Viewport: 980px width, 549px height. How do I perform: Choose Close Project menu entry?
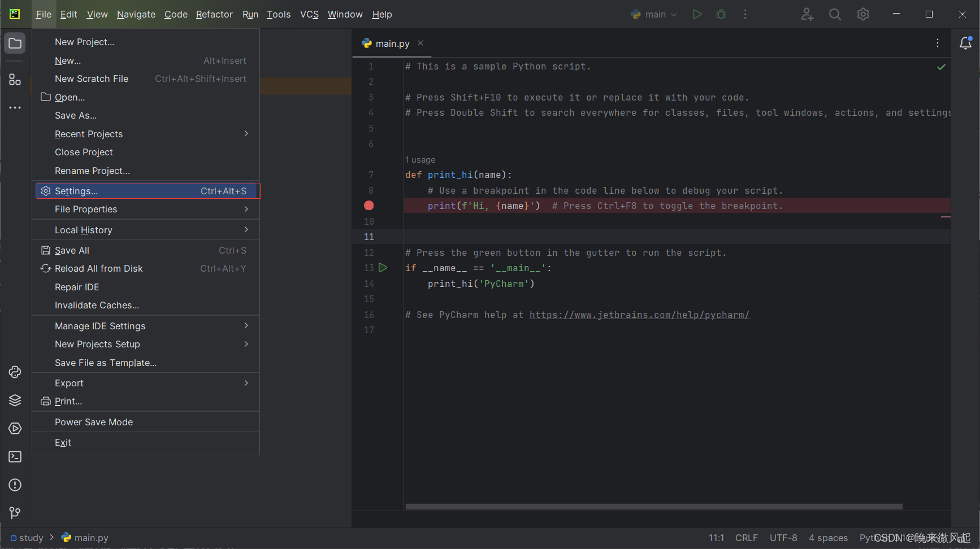[x=146, y=152]
